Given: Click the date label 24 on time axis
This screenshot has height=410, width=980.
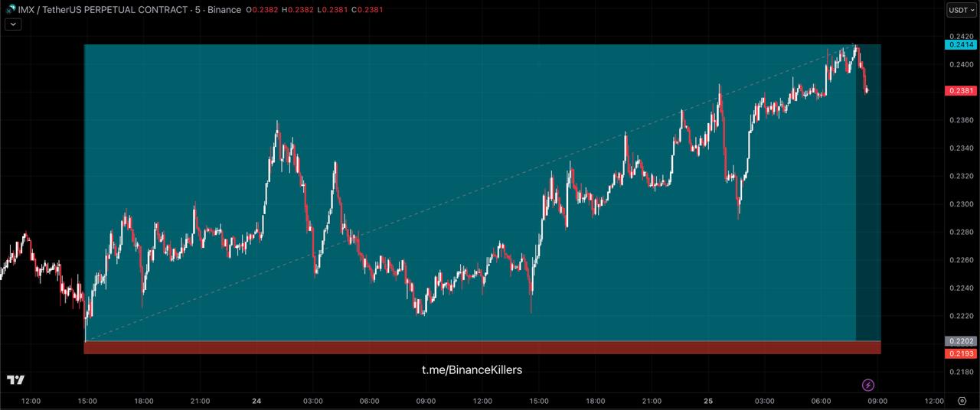Looking at the screenshot, I should pyautogui.click(x=256, y=401).
